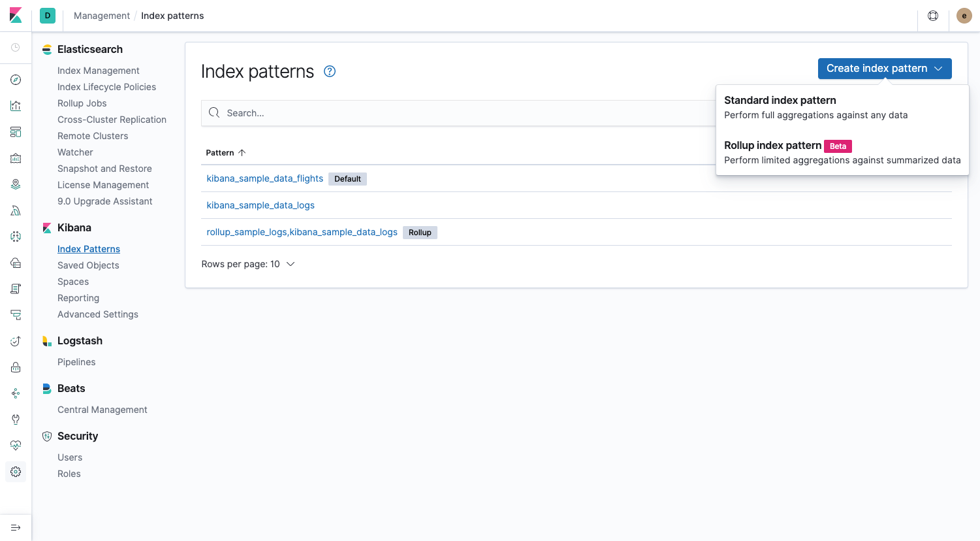The image size is (980, 541).
Task: Open the Maps app icon
Action: pyautogui.click(x=16, y=184)
